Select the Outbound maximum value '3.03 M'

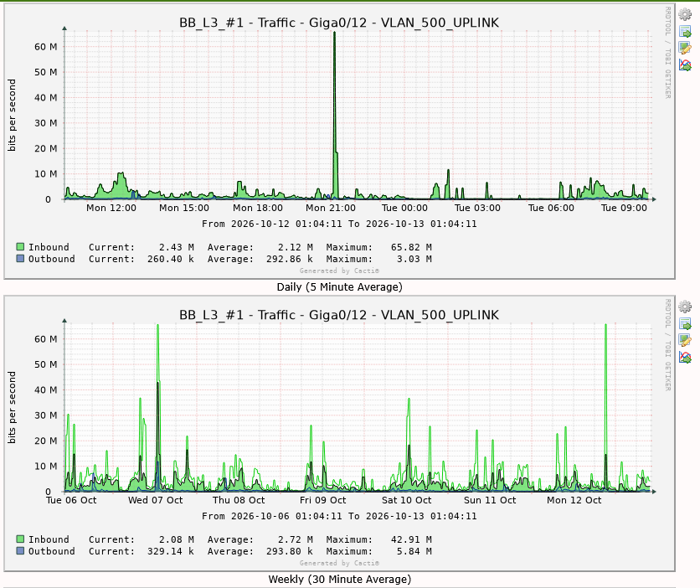pyautogui.click(x=414, y=259)
